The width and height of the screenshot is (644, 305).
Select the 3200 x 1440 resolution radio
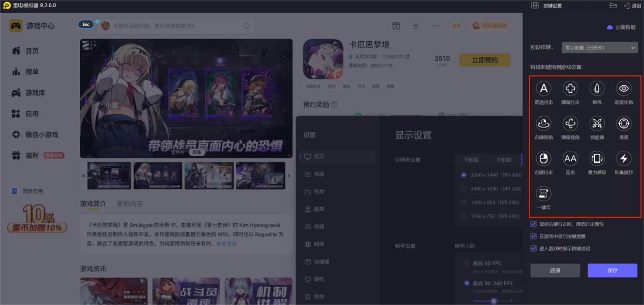tap(463, 175)
